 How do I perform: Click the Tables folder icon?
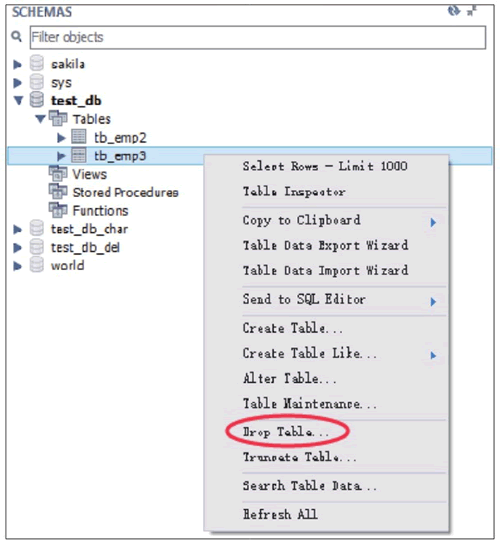(58, 119)
